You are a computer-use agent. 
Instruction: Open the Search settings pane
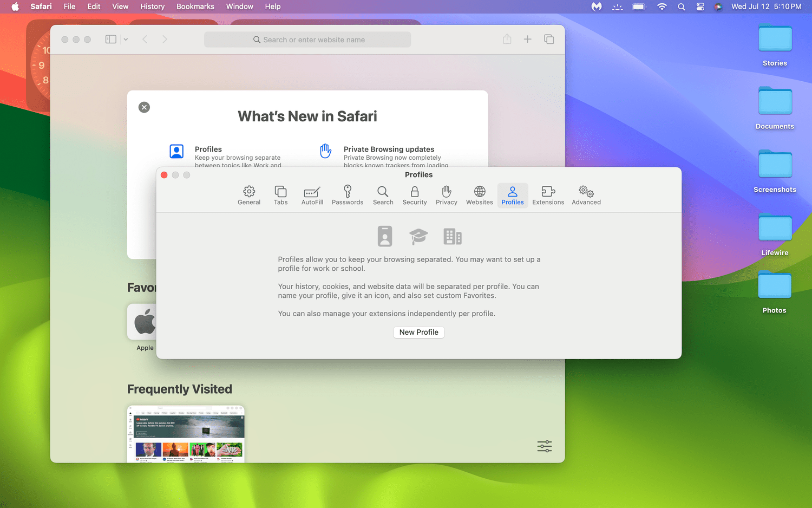pyautogui.click(x=383, y=196)
